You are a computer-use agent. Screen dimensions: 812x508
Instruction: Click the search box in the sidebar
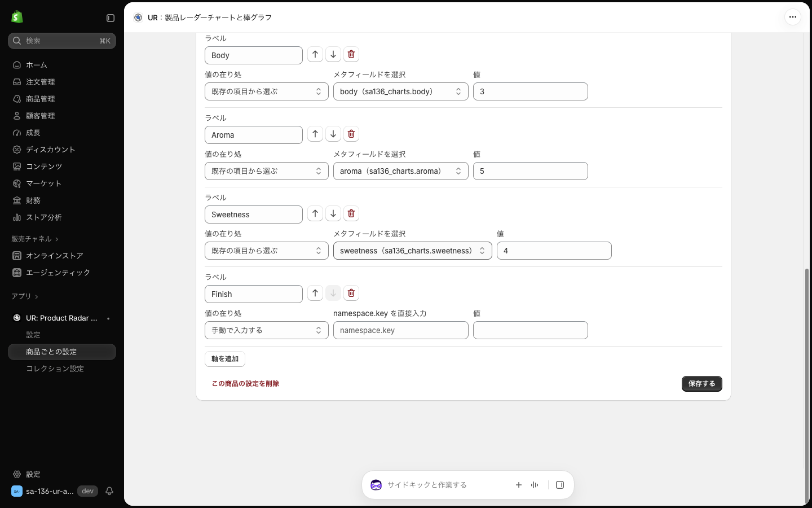tap(62, 41)
